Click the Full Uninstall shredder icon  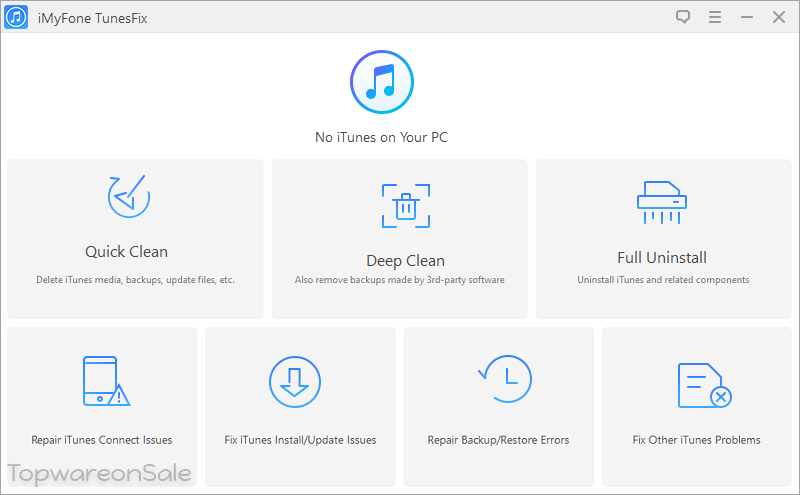click(x=662, y=202)
